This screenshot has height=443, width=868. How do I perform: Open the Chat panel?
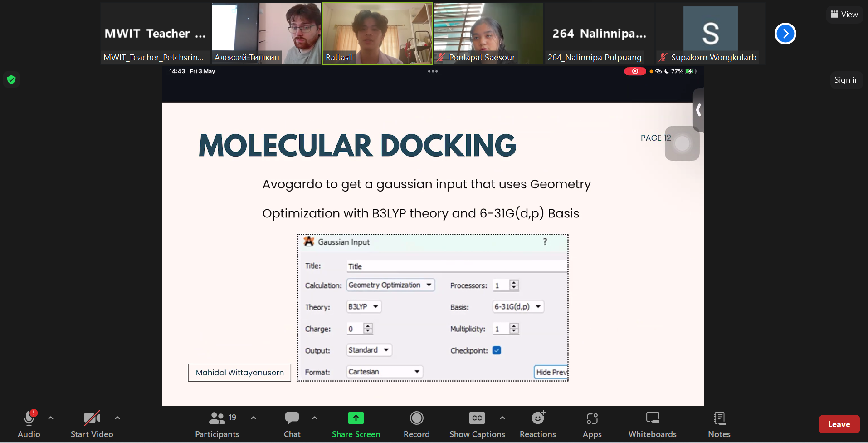tap(292, 418)
